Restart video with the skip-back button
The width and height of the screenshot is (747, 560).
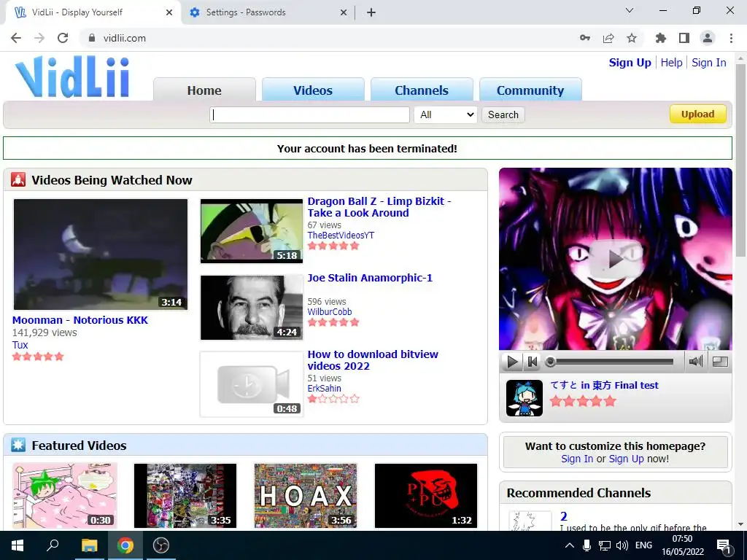pyautogui.click(x=532, y=362)
